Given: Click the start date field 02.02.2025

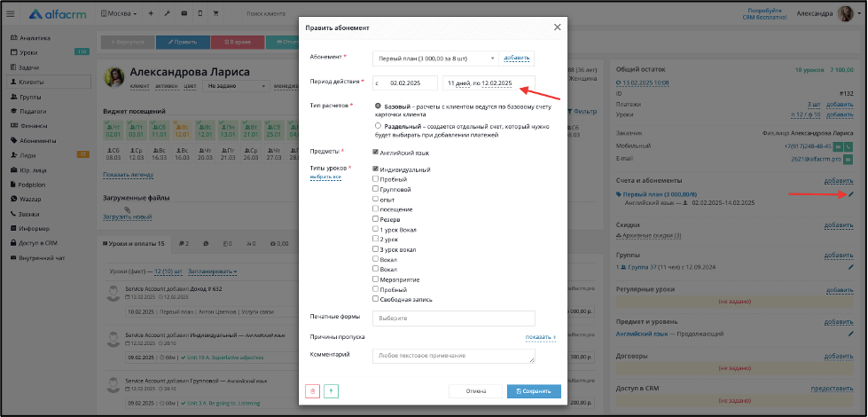Looking at the screenshot, I should [x=405, y=83].
